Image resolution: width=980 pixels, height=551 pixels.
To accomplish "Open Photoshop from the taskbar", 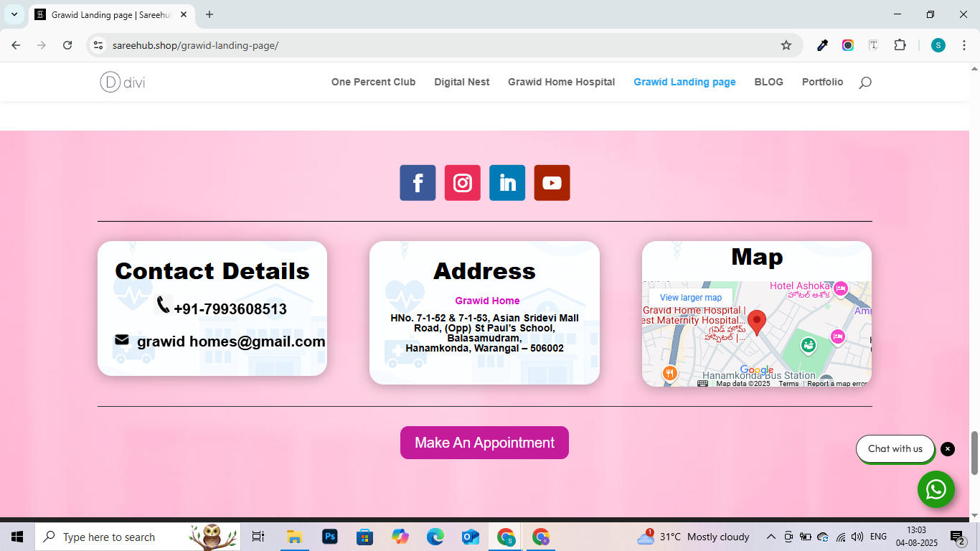I will point(330,537).
